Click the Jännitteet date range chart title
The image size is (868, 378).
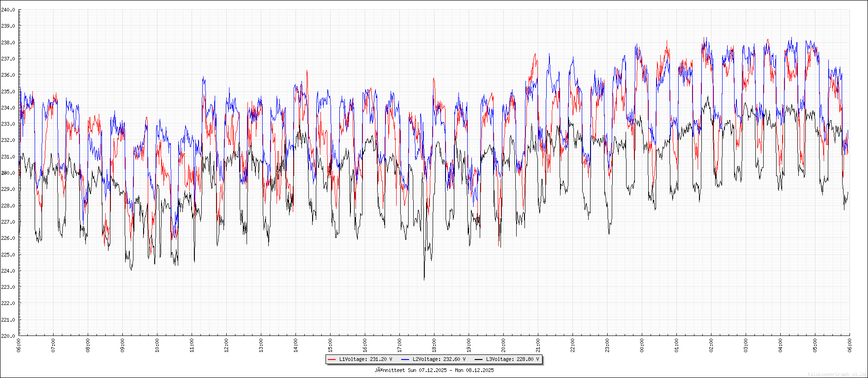click(434, 370)
